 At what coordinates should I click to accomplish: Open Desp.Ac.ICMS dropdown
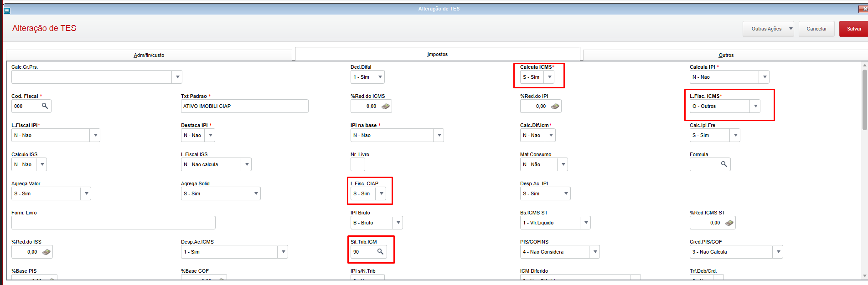283,252
